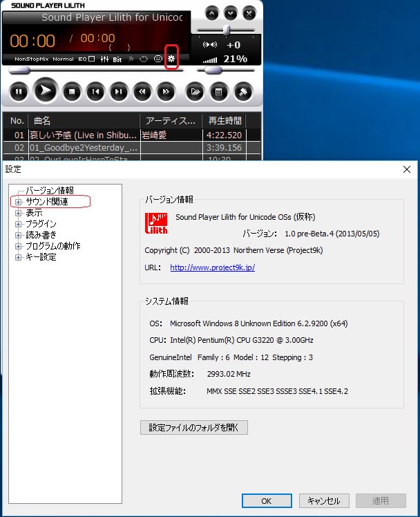Click the up-arrow round button in the player
The width and height of the screenshot is (420, 517).
(212, 14)
